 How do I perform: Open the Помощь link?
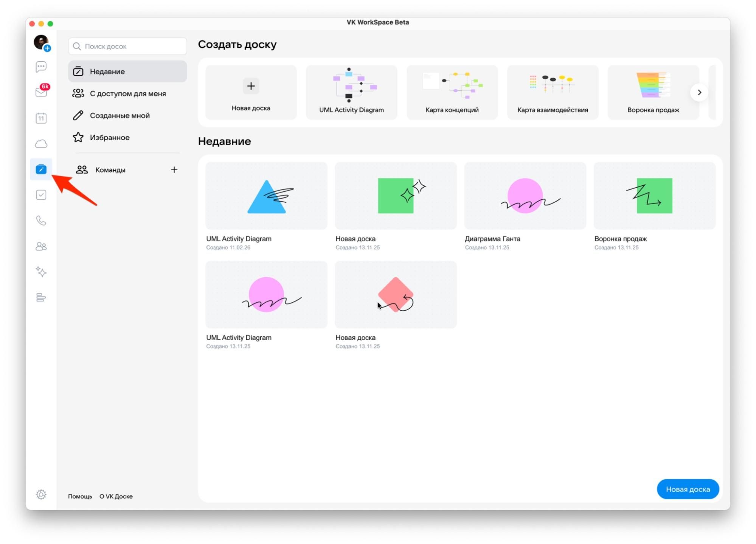tap(80, 496)
